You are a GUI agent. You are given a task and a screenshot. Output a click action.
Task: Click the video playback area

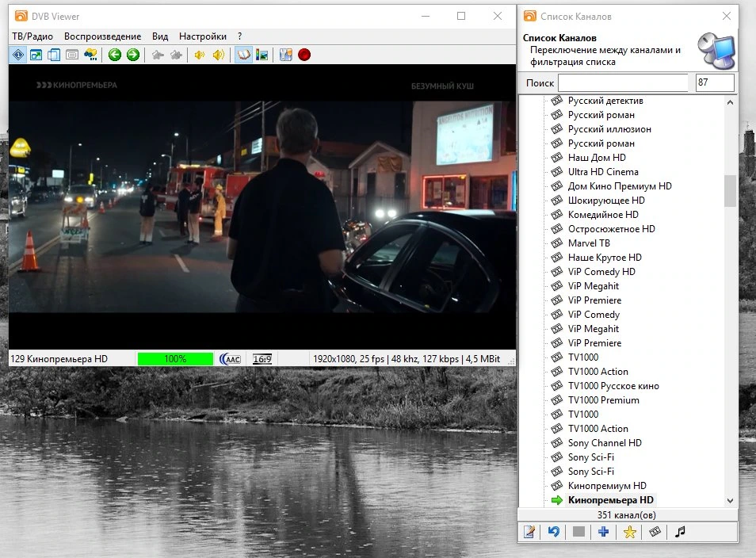tap(262, 206)
